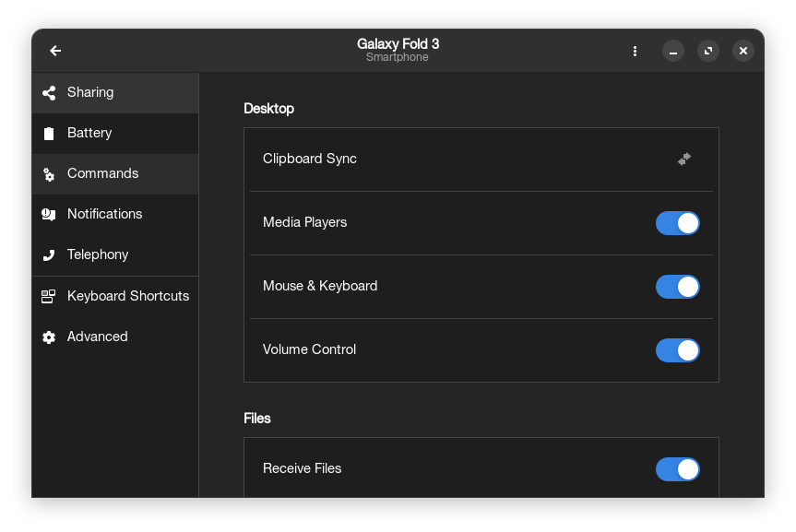Toggle the Media Players switch
796x532 pixels.
pyautogui.click(x=677, y=223)
